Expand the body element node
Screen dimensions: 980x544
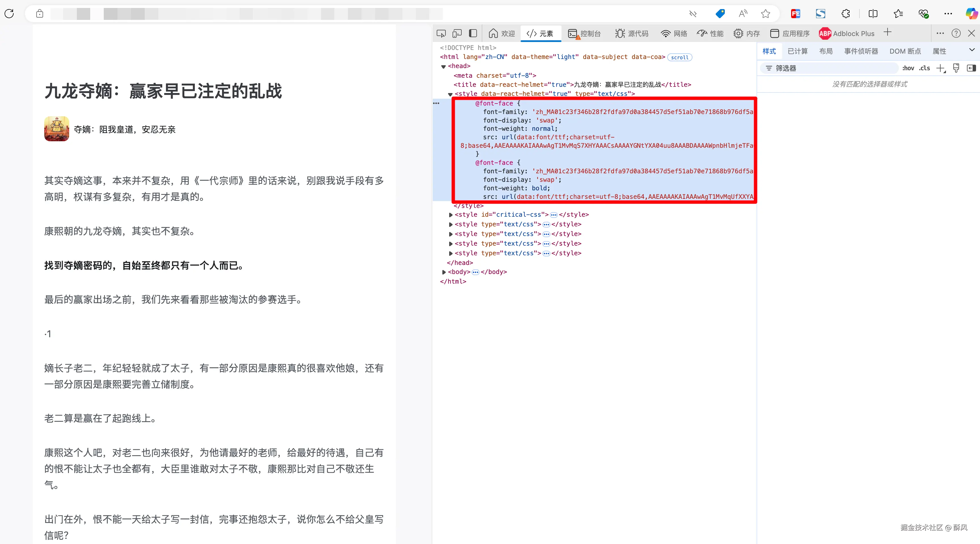(444, 272)
